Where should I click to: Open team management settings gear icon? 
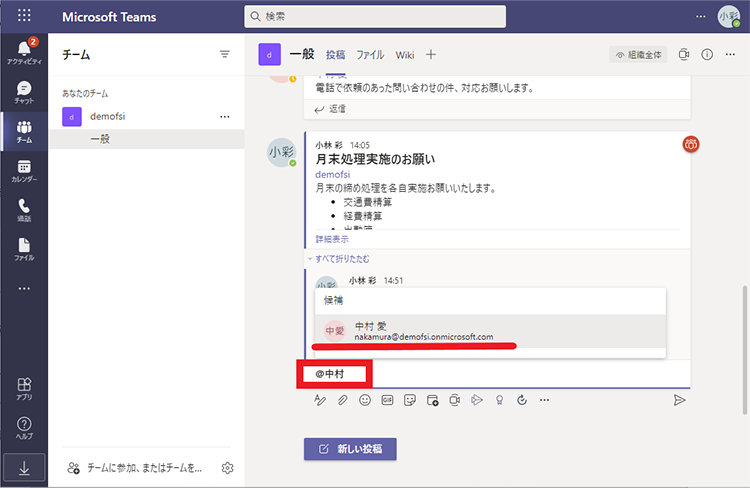click(227, 468)
